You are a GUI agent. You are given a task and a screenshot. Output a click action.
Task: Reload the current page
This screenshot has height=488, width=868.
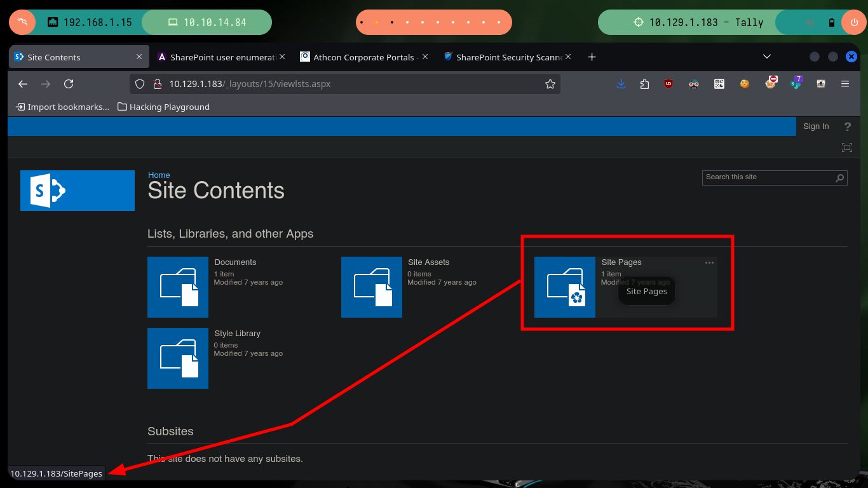pyautogui.click(x=69, y=84)
